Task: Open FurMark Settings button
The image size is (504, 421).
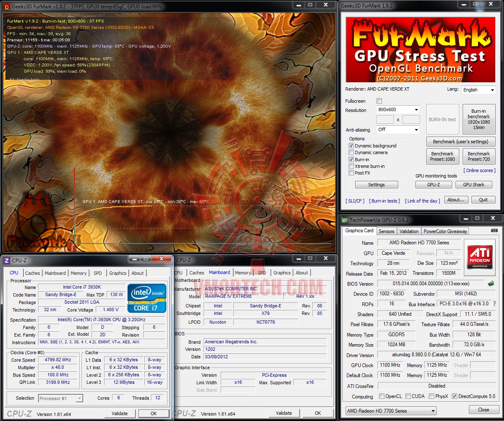Action: tap(377, 185)
